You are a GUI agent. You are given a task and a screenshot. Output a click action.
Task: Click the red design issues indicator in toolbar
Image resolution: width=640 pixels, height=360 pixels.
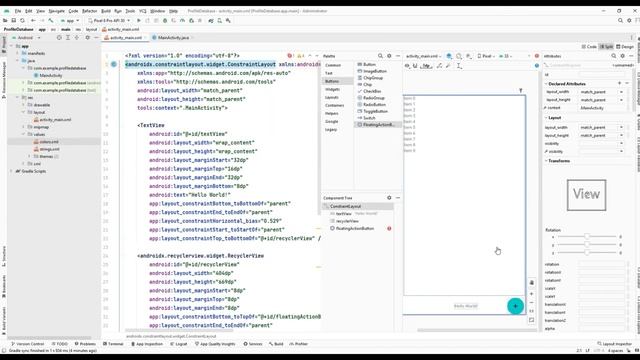(x=537, y=56)
